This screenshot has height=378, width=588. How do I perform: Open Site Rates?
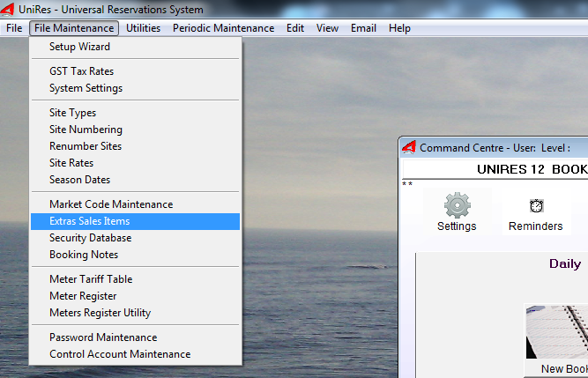click(136, 163)
